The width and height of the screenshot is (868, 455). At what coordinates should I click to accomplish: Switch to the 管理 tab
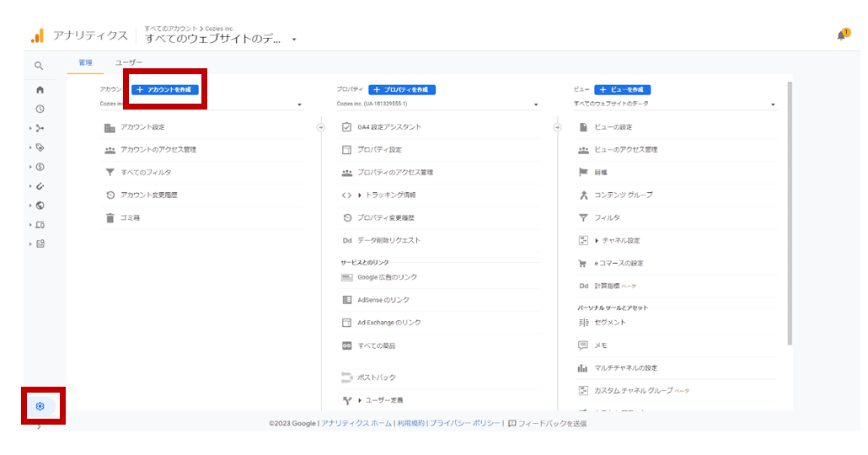(85, 62)
